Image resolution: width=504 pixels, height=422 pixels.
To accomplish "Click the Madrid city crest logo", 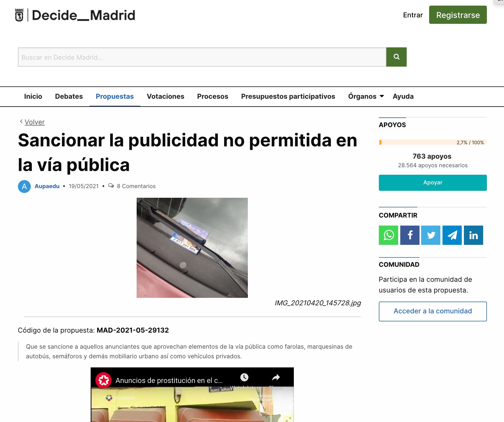I will point(19,15).
